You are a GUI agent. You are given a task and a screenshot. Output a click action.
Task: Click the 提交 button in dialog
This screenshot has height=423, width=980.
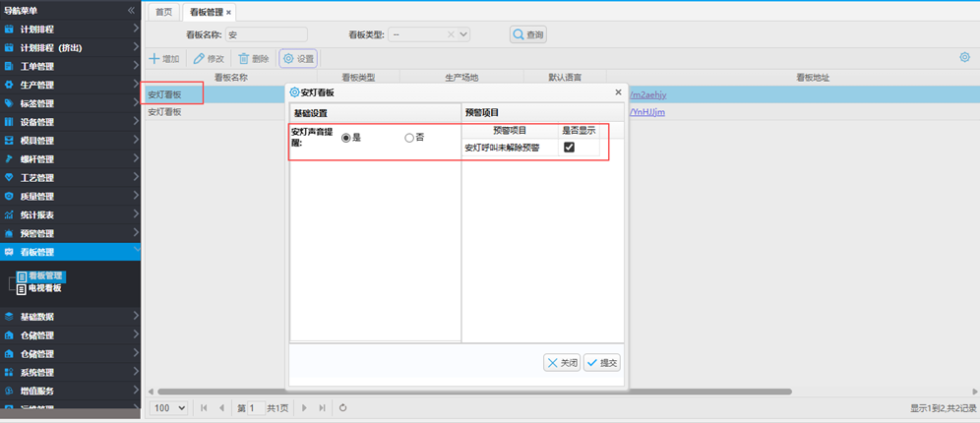602,363
